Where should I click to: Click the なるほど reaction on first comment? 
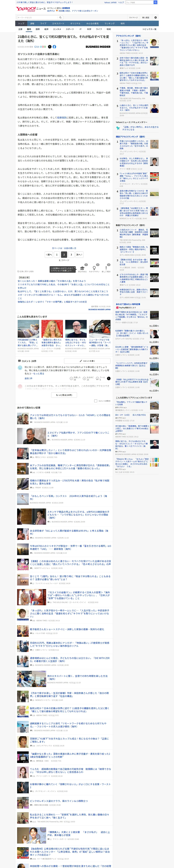click(x=88, y=378)
